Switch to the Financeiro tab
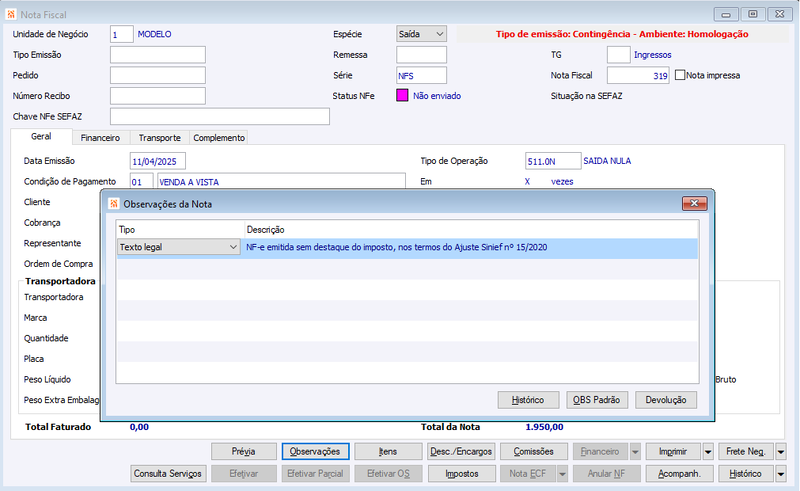The image size is (800, 491). point(100,138)
